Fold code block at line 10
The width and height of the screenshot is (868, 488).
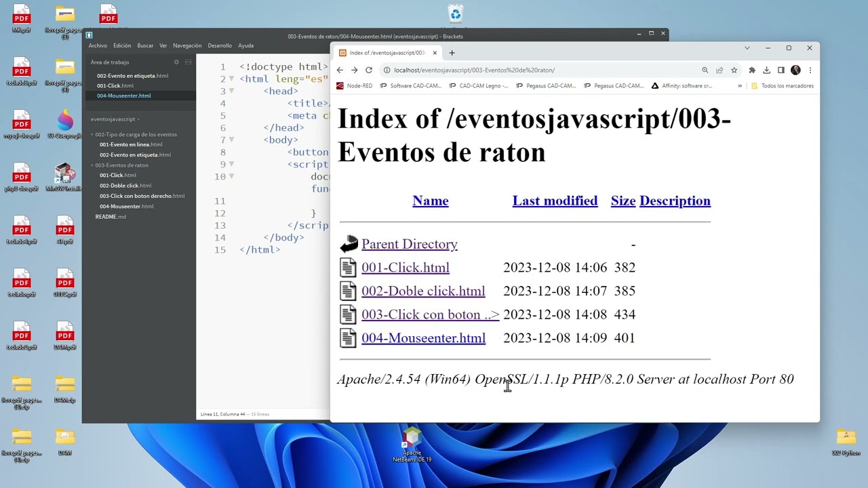click(231, 176)
